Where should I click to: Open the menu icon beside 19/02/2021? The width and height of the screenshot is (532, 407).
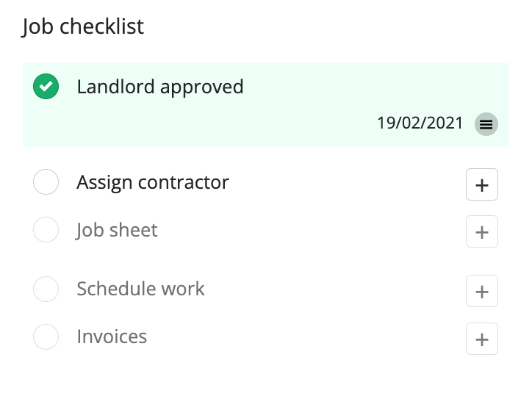click(x=486, y=124)
